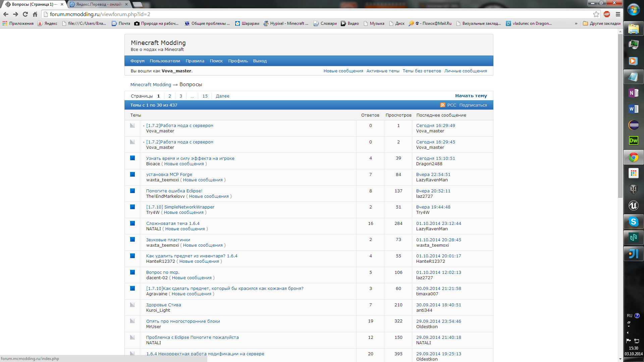Expand the hidden bookmarks chevron
This screenshot has height=362, width=644.
click(576, 23)
